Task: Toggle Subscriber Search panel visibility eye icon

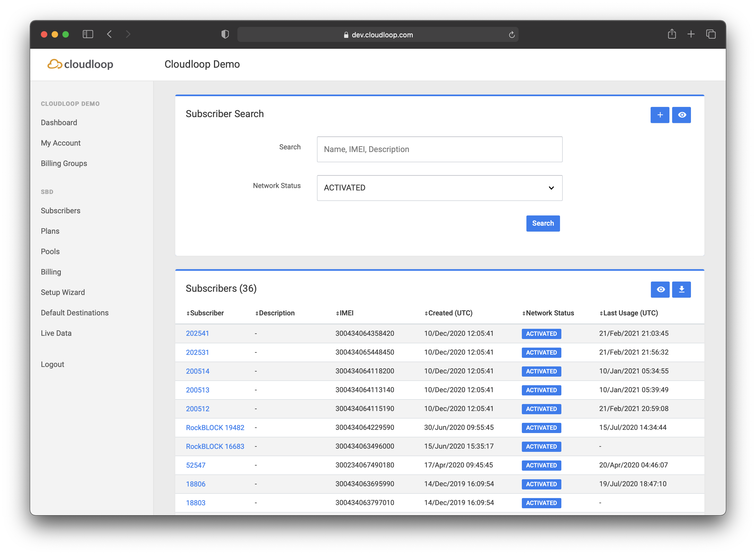Action: tap(681, 115)
